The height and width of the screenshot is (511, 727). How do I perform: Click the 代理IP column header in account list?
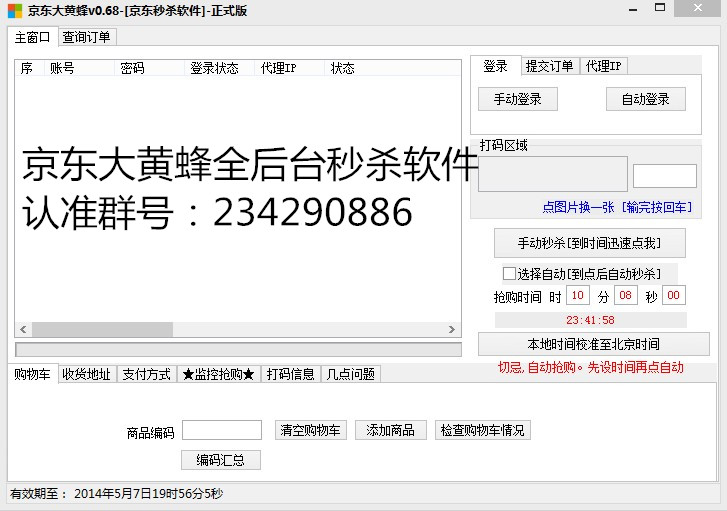point(289,68)
